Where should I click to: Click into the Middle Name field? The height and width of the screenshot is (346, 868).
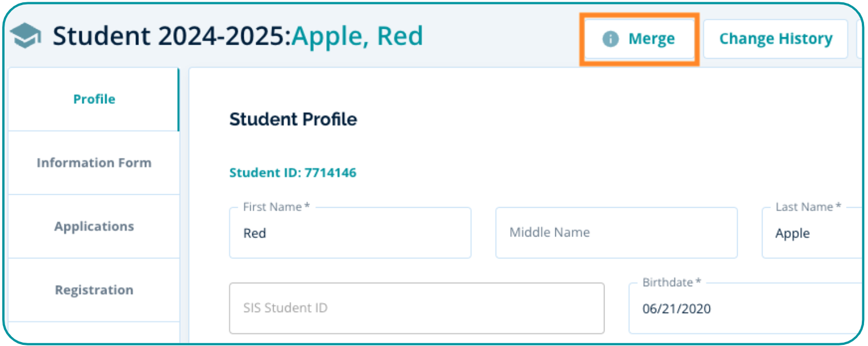coord(616,233)
